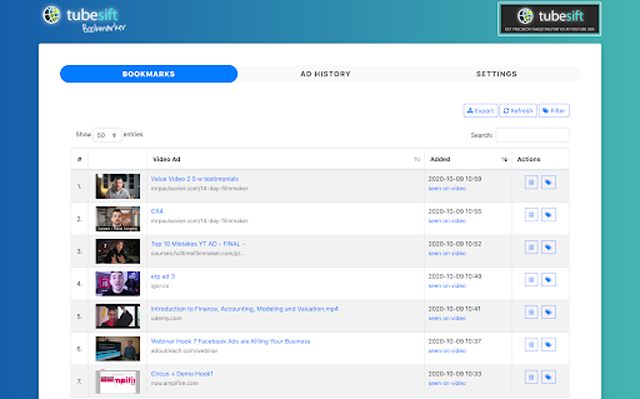Click the etp ad 3 video thumbnail
This screenshot has width=640, height=399.
point(118,284)
